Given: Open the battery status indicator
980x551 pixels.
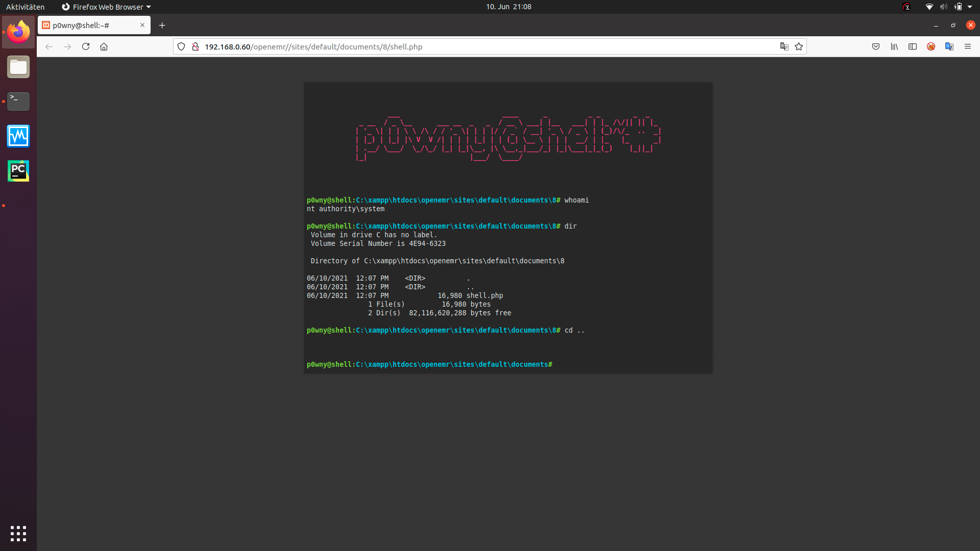Looking at the screenshot, I should (958, 7).
